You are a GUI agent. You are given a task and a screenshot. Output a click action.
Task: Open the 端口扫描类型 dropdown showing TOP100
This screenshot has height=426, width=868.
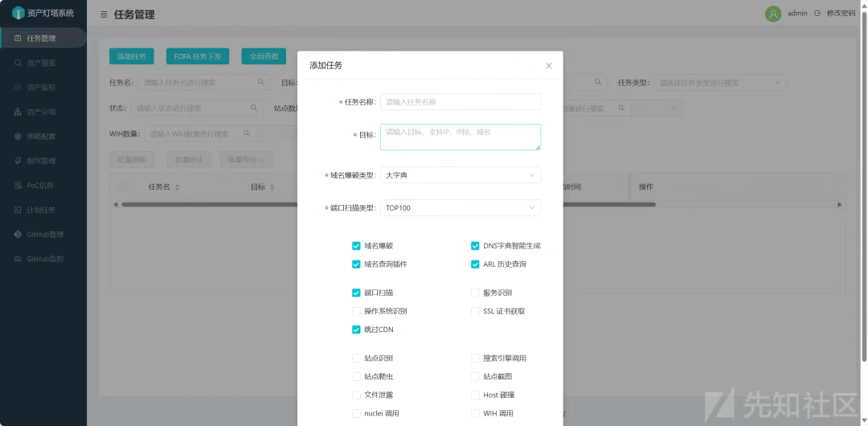(x=460, y=207)
